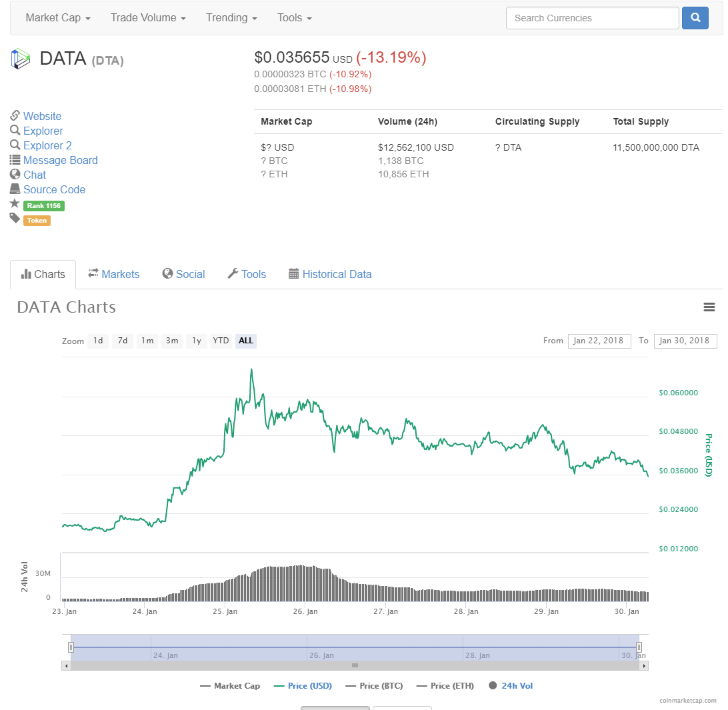Screen dimensions: 728x710
Task: Click the 11,500,000,000 DTA total supply
Action: (655, 147)
